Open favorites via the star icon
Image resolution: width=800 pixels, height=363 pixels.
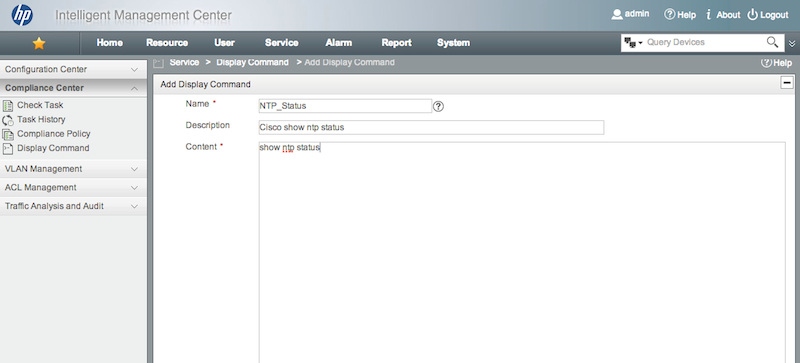(x=39, y=43)
